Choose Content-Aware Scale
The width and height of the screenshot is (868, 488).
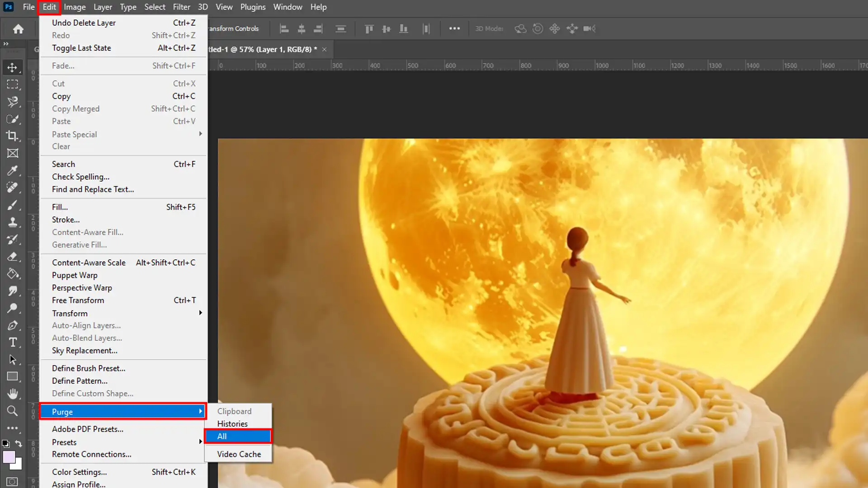123,263
